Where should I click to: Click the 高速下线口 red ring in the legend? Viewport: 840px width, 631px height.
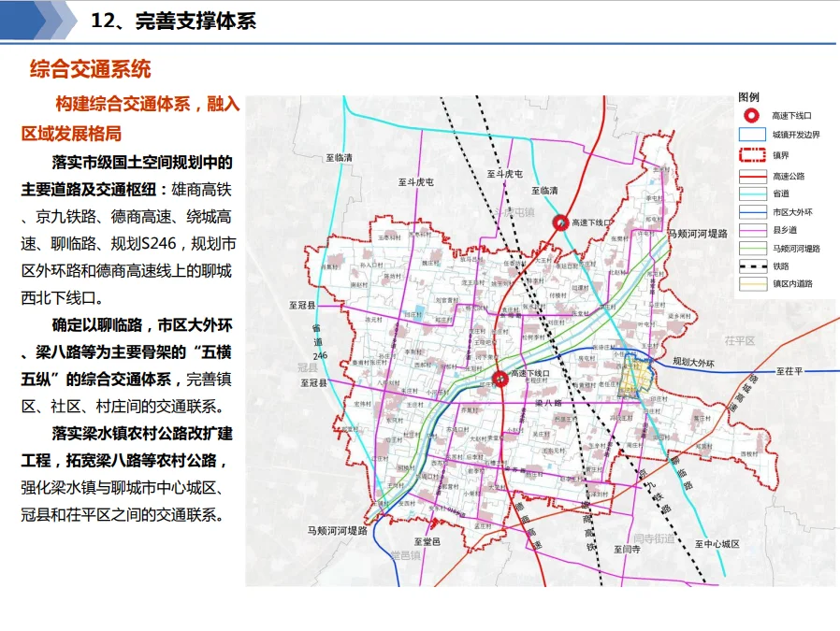tap(751, 115)
